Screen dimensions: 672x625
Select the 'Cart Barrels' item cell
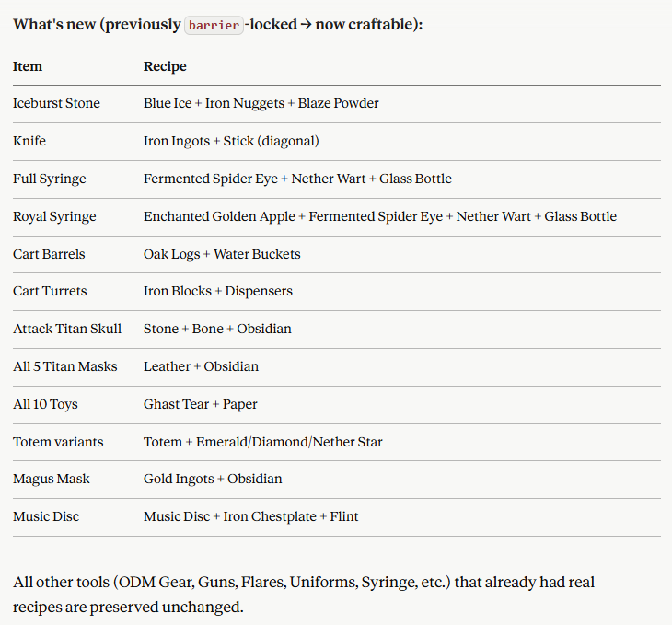49,254
